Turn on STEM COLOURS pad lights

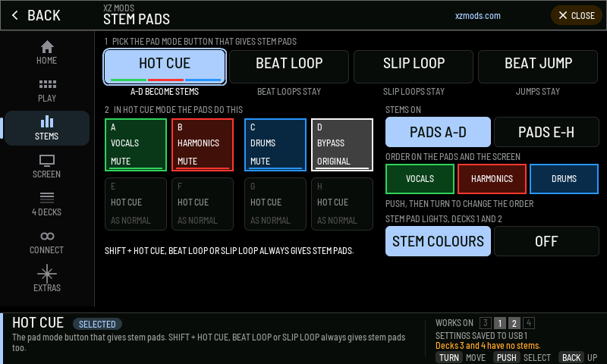(x=439, y=241)
